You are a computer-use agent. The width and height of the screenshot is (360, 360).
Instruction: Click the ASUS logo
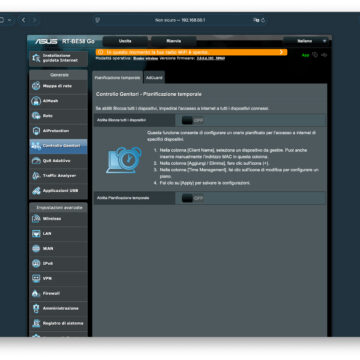46,41
